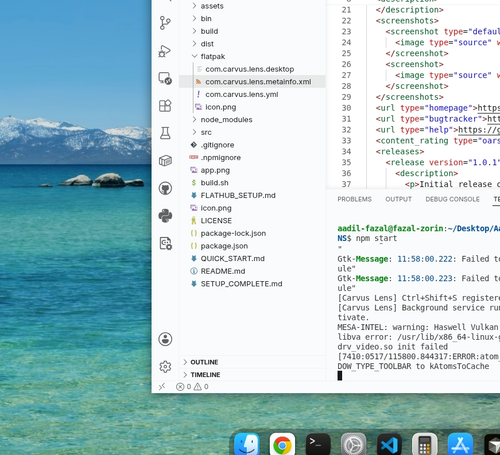Open SETUP_COMPLETE.md file

click(x=252, y=284)
